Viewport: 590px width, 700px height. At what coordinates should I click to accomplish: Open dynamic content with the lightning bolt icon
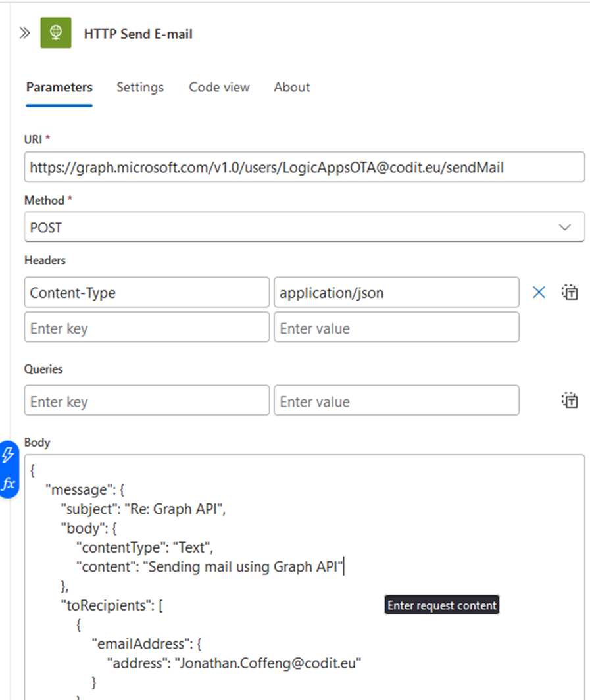pyautogui.click(x=8, y=455)
